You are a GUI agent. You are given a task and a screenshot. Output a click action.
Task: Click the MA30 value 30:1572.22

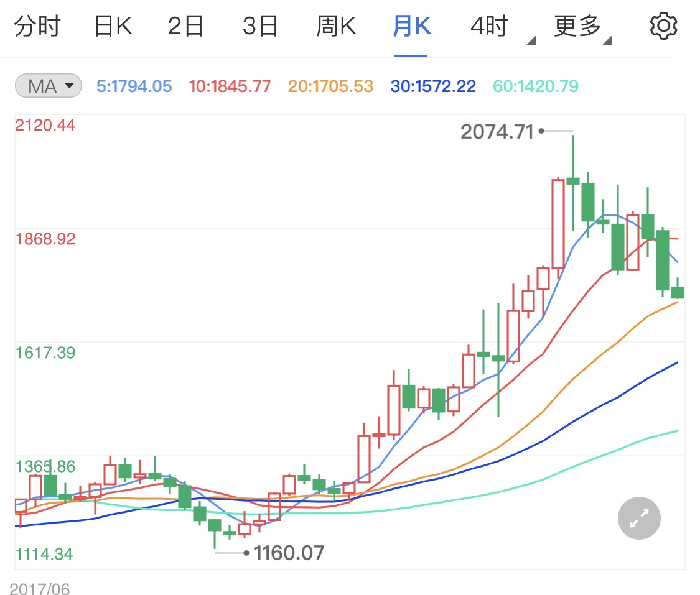[x=433, y=86]
